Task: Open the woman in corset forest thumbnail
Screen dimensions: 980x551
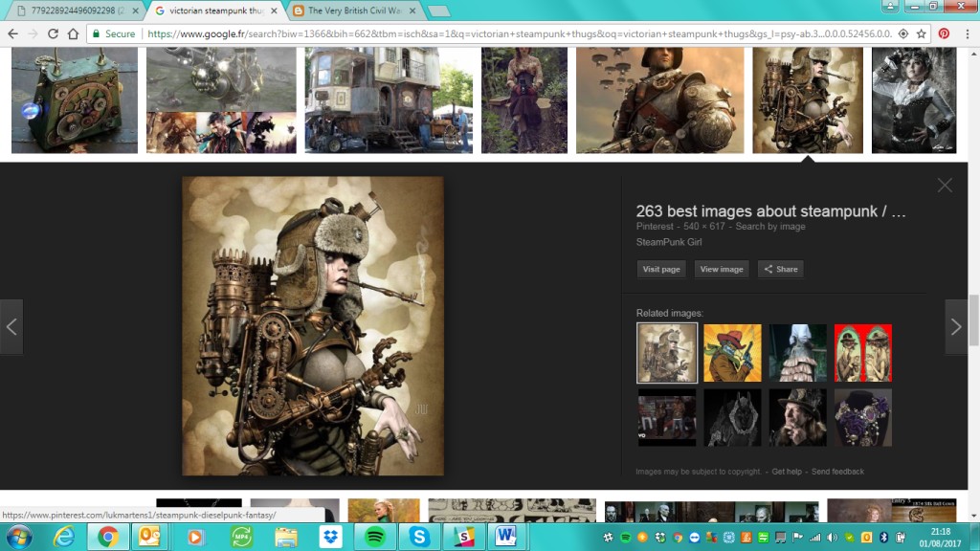Action: point(524,99)
